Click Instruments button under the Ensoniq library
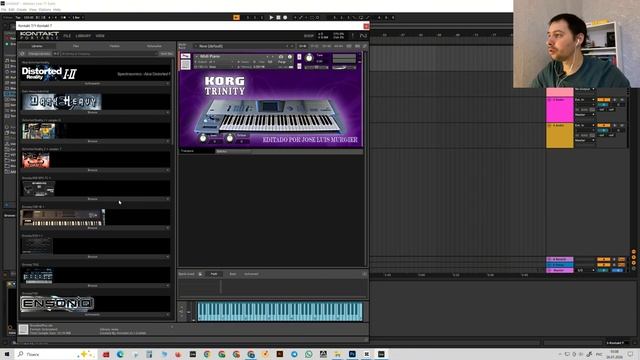This screenshot has height=360, width=640. (x=92, y=315)
